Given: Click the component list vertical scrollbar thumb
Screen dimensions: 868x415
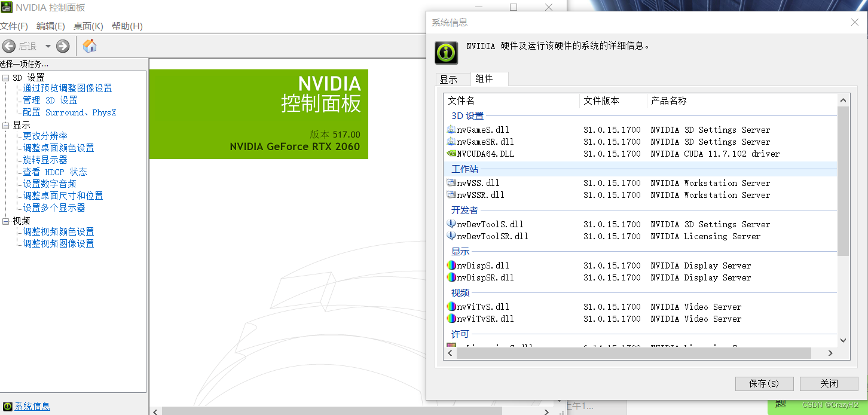Looking at the screenshot, I should coord(843,181).
